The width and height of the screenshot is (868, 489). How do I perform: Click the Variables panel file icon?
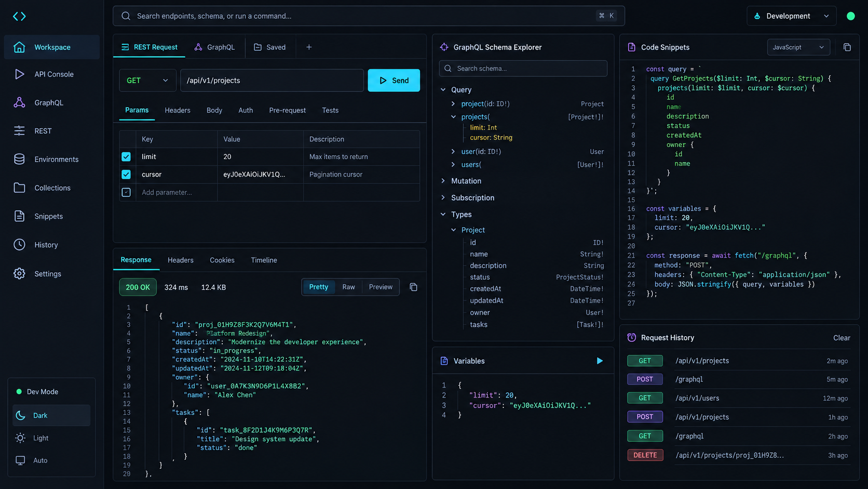click(444, 361)
